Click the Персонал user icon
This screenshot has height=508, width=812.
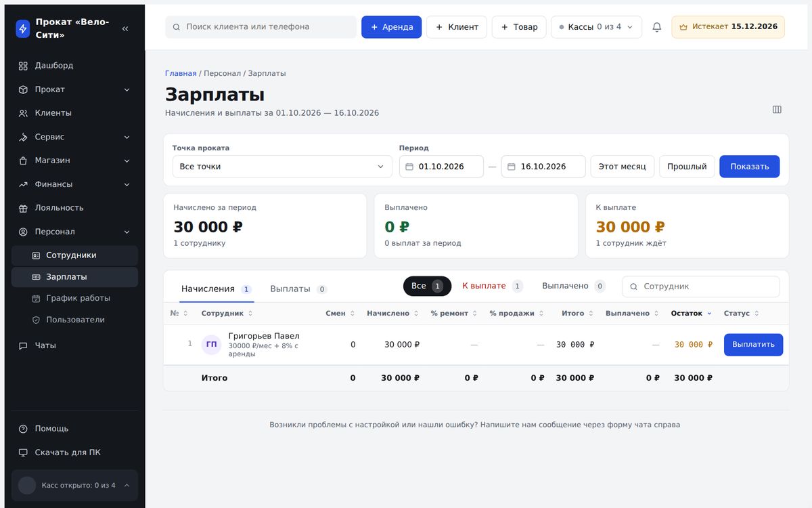click(23, 232)
